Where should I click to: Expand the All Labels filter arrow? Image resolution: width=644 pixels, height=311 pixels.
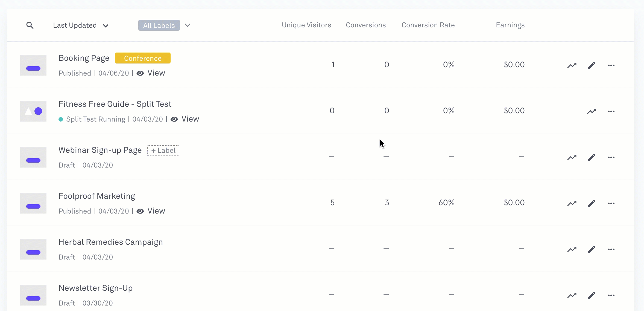188,25
